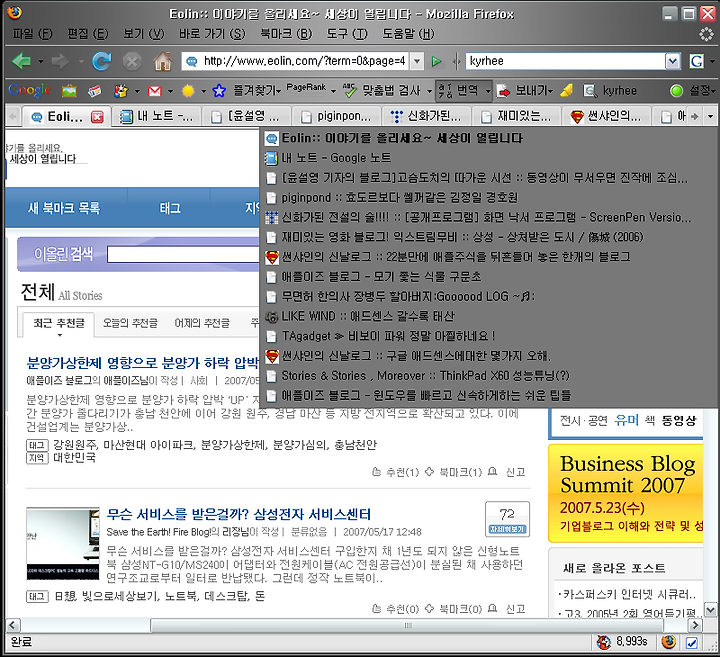Open the 파일 (F) menu
This screenshot has width=720, height=657.
point(32,34)
